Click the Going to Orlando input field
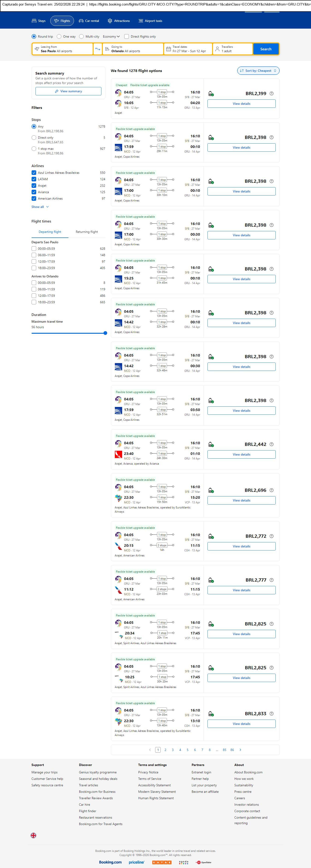311x868 pixels. [x=133, y=49]
